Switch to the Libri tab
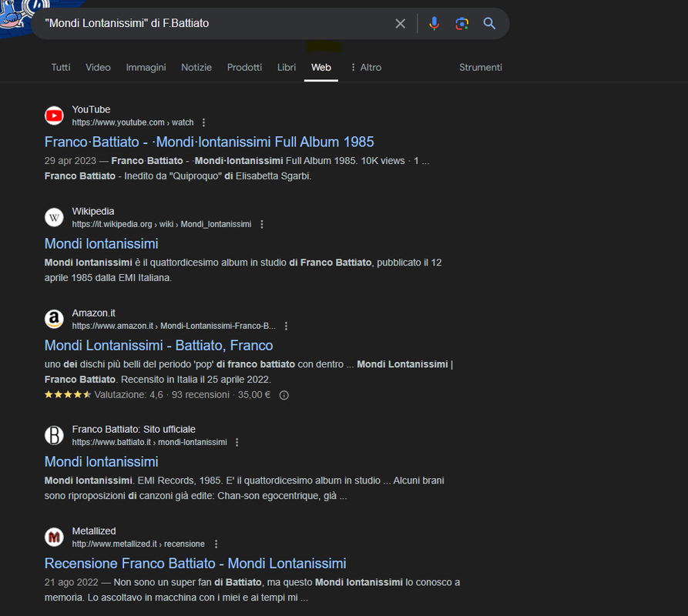 (x=287, y=68)
